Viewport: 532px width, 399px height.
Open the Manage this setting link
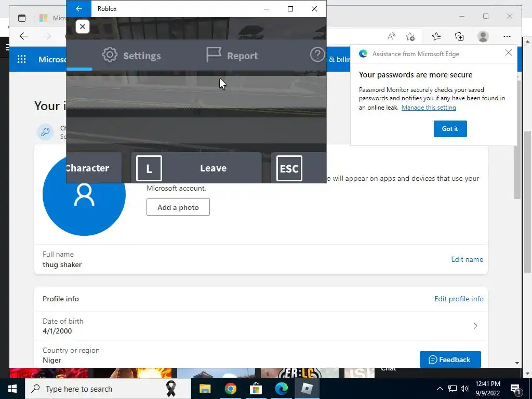429,107
